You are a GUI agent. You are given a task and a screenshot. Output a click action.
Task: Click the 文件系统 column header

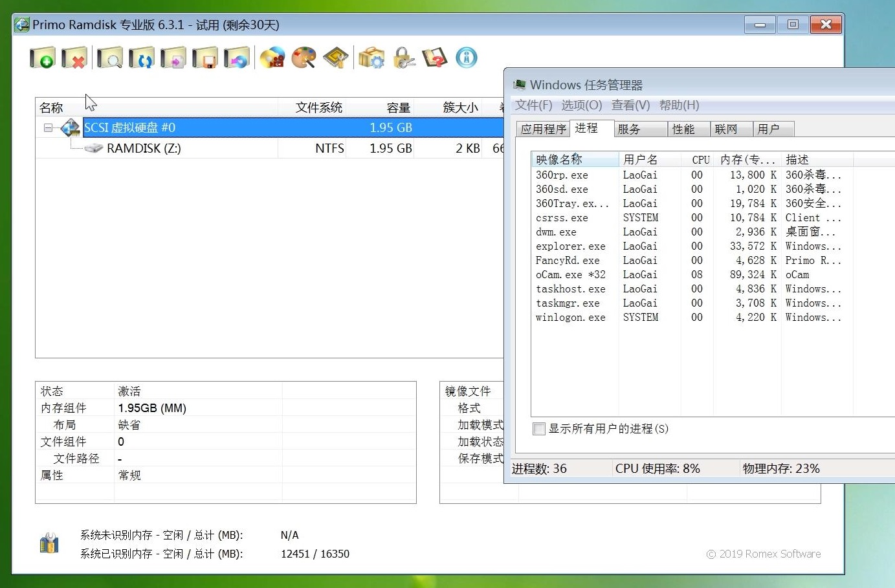point(313,107)
